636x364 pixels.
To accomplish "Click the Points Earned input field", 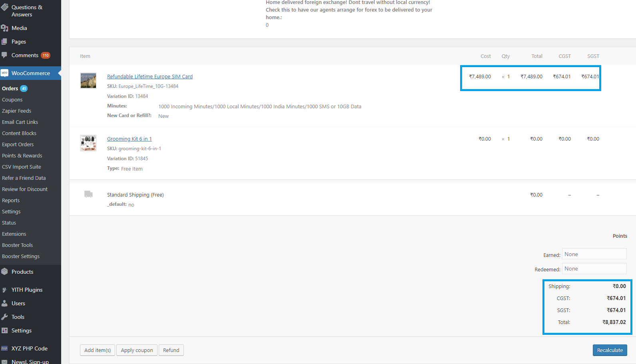I will (594, 254).
